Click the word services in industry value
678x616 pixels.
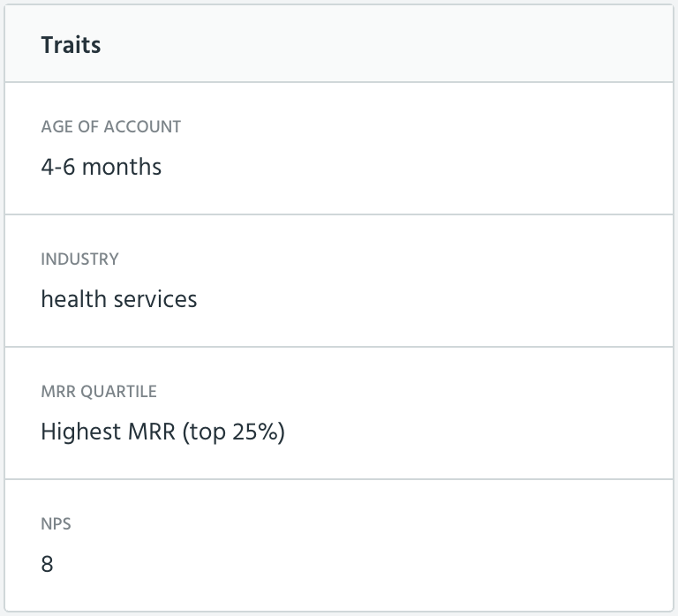pos(155,299)
